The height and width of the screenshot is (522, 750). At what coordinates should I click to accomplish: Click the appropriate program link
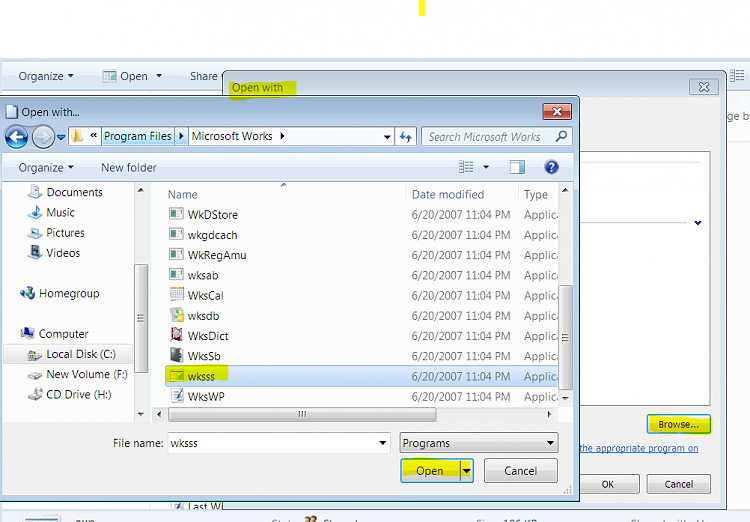(x=639, y=448)
